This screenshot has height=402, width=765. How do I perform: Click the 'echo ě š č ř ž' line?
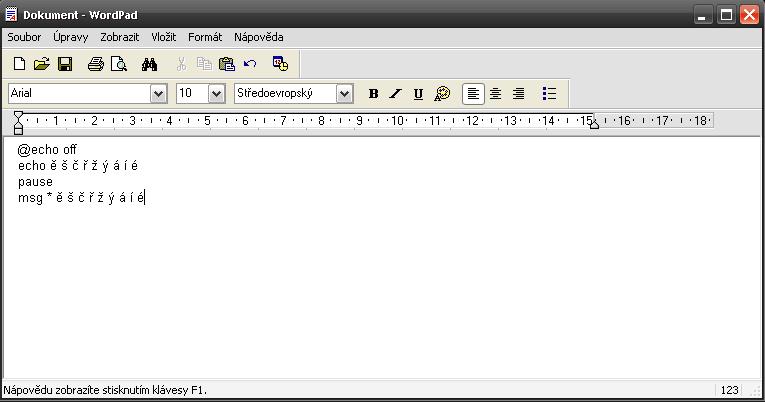point(78,166)
